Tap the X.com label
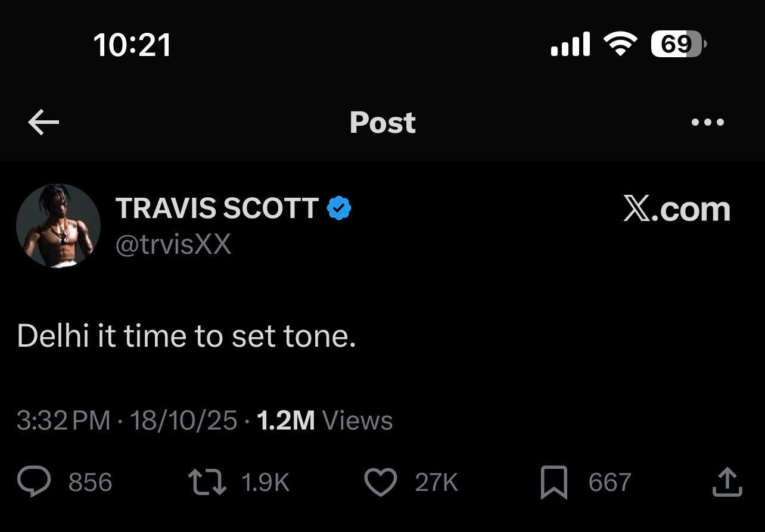This screenshot has width=765, height=532. tap(676, 209)
